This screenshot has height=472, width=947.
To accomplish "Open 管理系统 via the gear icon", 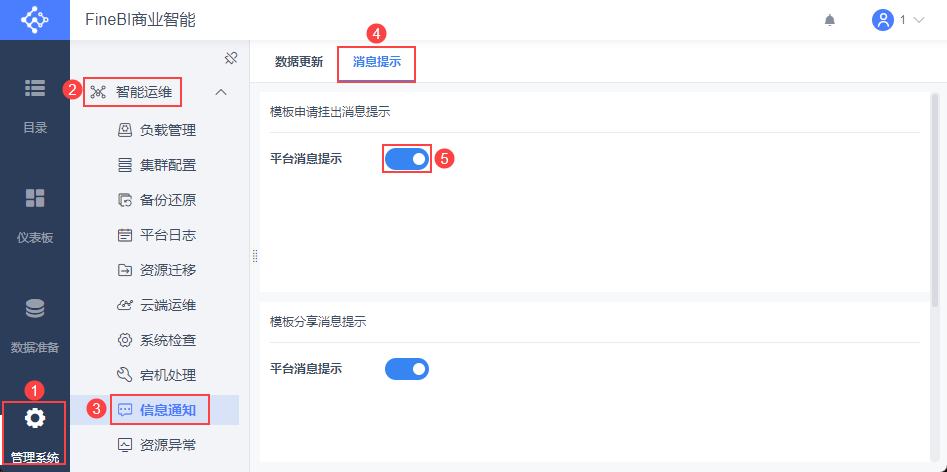I will [x=35, y=418].
